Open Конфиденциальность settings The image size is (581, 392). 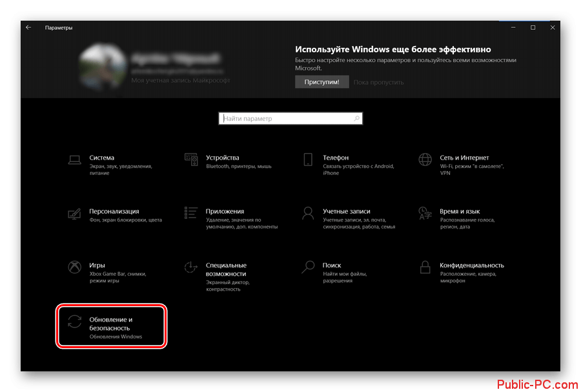point(472,265)
